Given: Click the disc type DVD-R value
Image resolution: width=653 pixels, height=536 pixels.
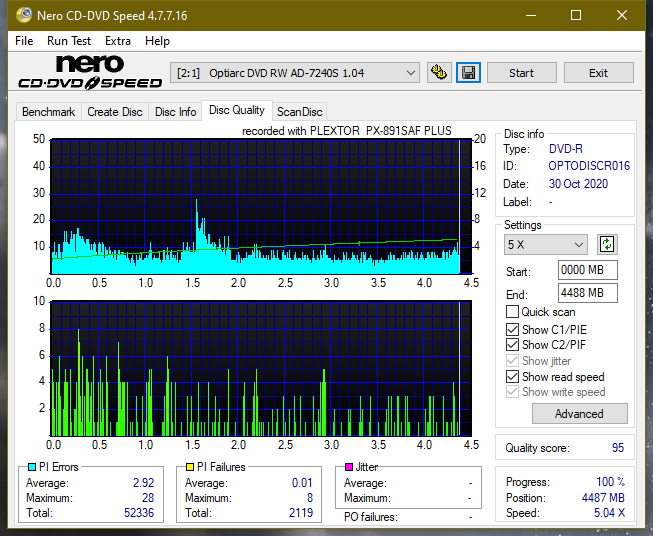Looking at the screenshot, I should pos(566,149).
